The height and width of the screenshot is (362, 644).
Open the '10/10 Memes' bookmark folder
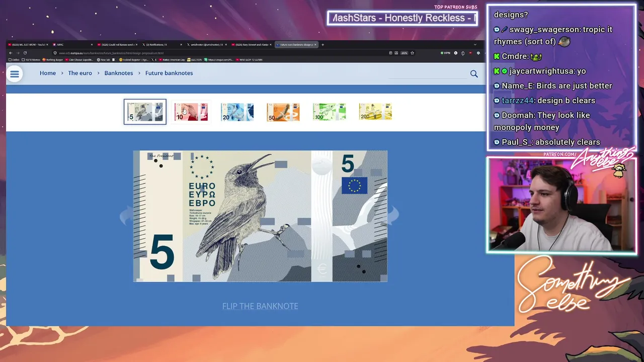coord(31,60)
